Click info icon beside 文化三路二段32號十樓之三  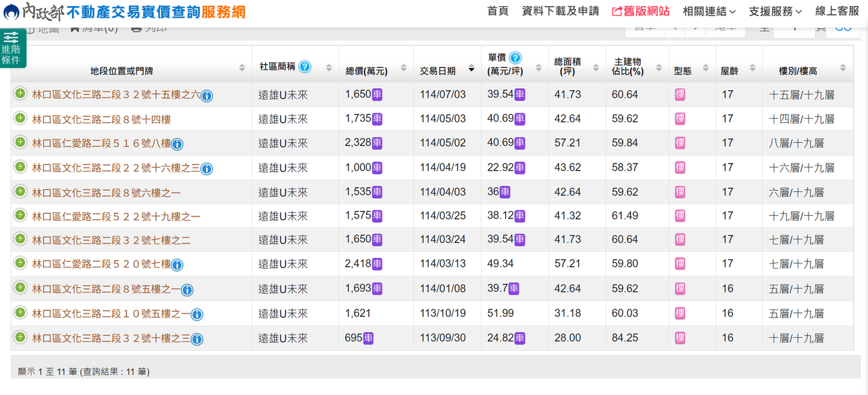(x=197, y=339)
